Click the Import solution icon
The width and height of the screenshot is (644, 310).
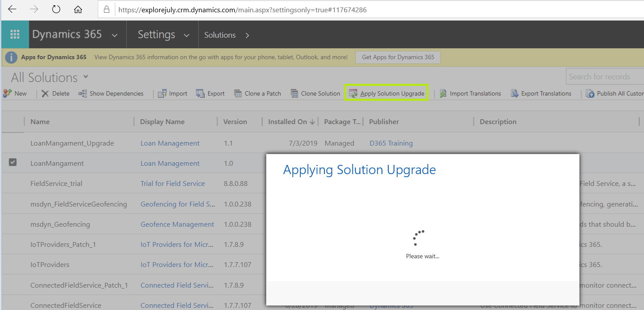click(x=162, y=93)
